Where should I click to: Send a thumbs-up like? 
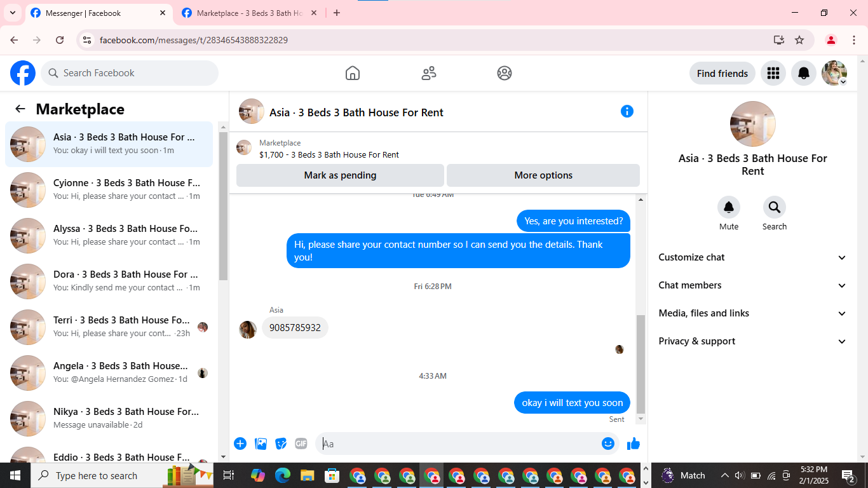(x=634, y=444)
